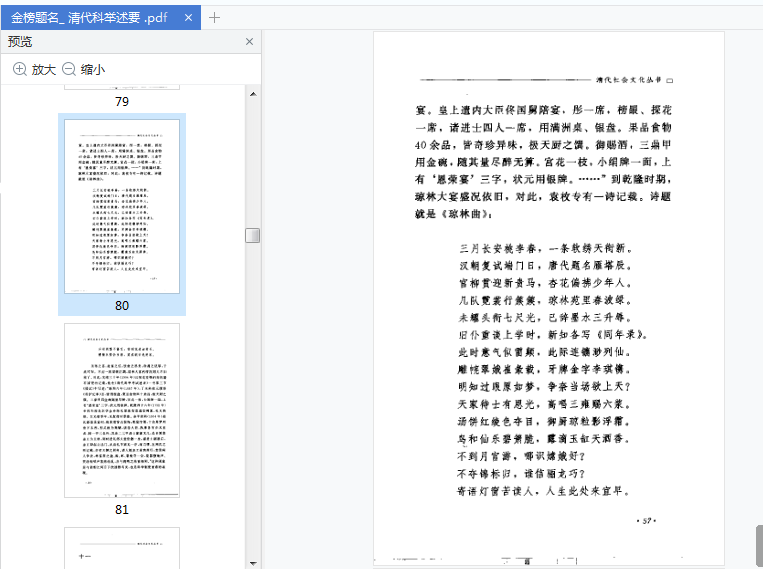Select page 80 thumbnail
763x569 pixels.
click(122, 206)
